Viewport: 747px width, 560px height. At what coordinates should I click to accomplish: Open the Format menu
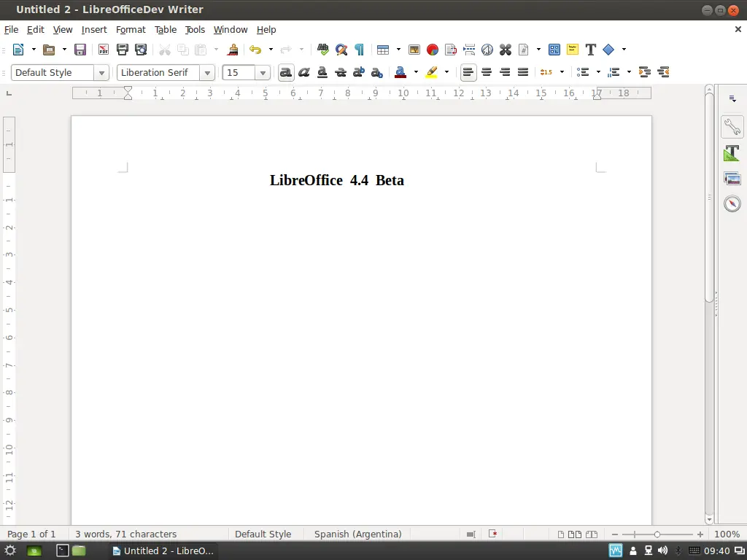pyautogui.click(x=131, y=29)
